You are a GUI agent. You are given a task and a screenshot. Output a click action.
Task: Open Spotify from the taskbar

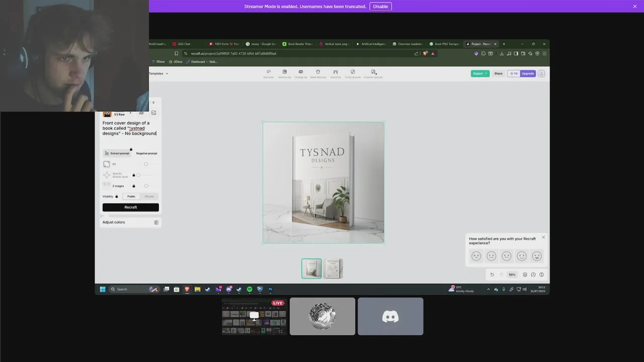click(250, 289)
